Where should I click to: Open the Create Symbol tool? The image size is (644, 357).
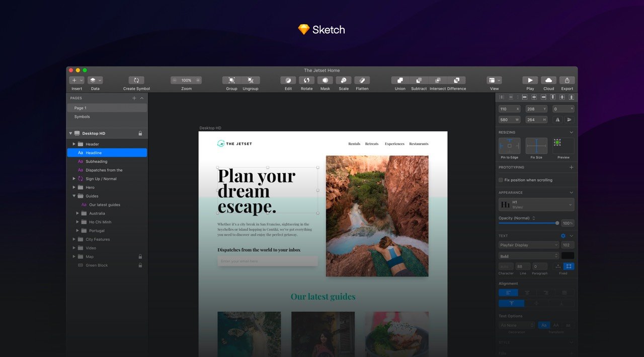point(136,81)
